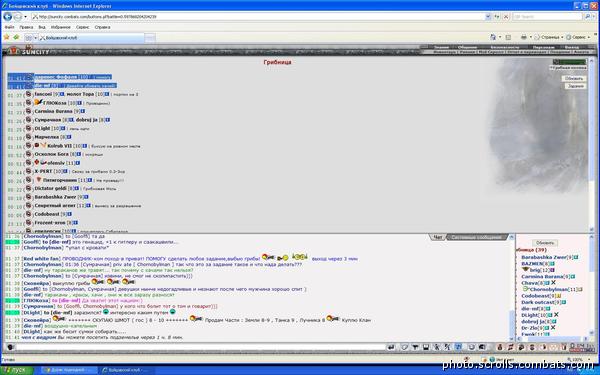Open the Правка menu

point(26,27)
